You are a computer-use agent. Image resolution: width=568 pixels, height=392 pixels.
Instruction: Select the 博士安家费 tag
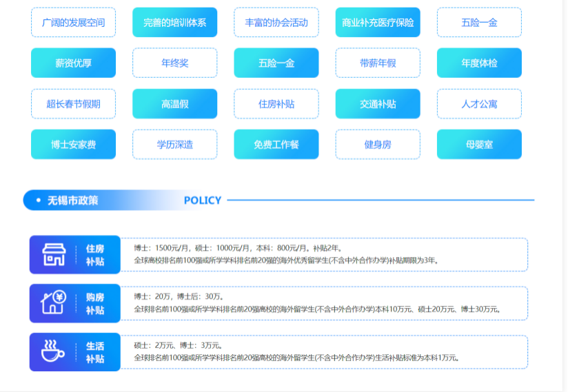[73, 145]
